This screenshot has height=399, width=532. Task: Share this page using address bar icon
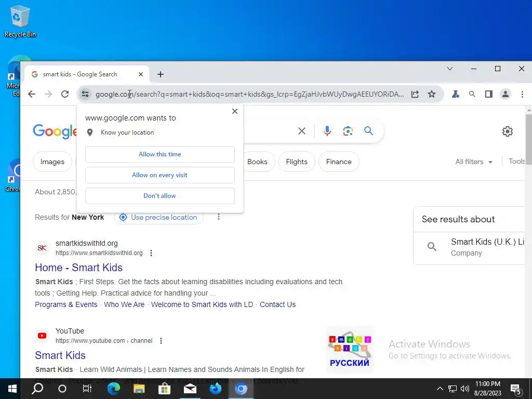(415, 94)
